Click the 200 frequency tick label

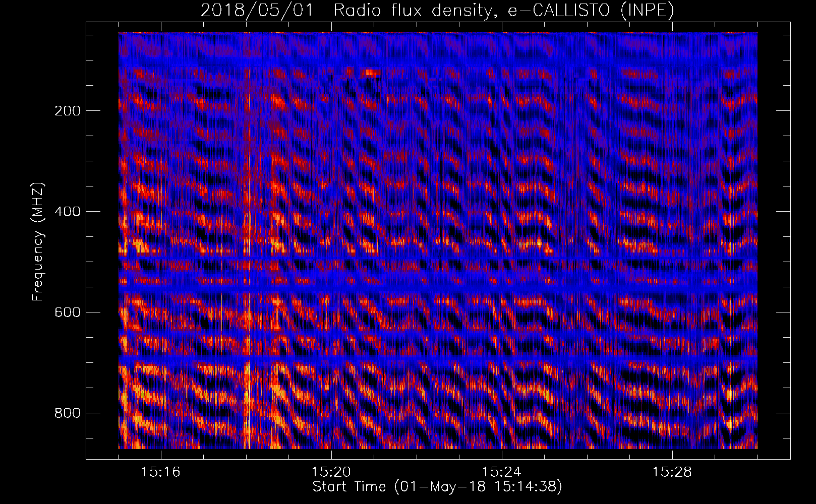[x=67, y=111]
